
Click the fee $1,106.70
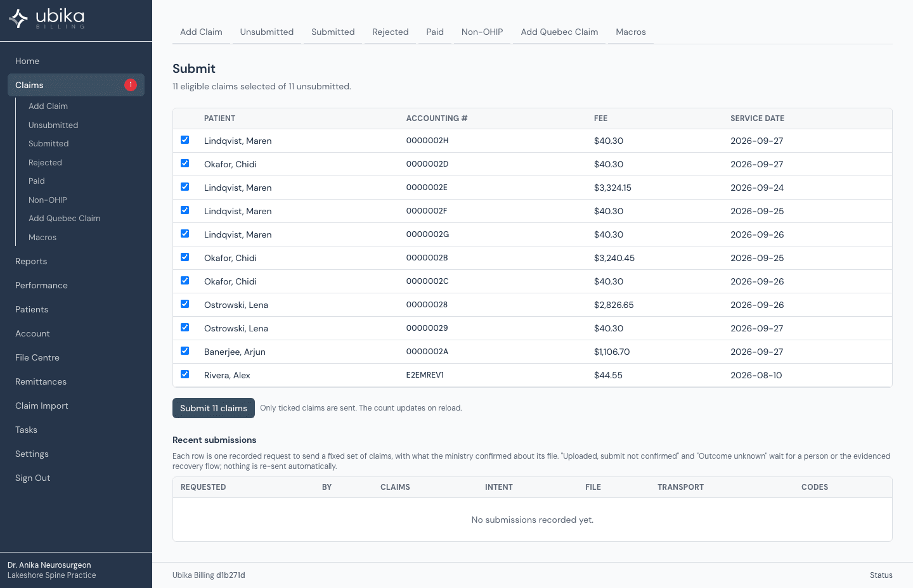[612, 352]
